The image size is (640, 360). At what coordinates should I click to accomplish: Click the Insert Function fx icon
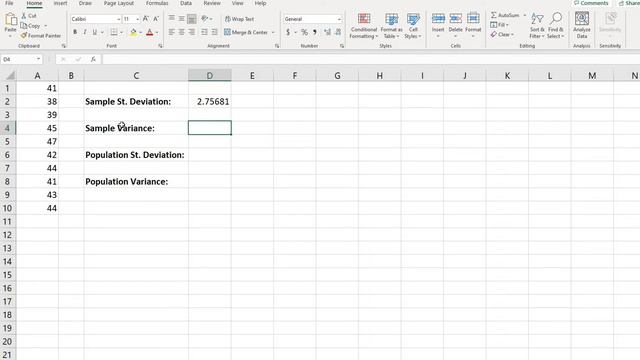(x=93, y=59)
